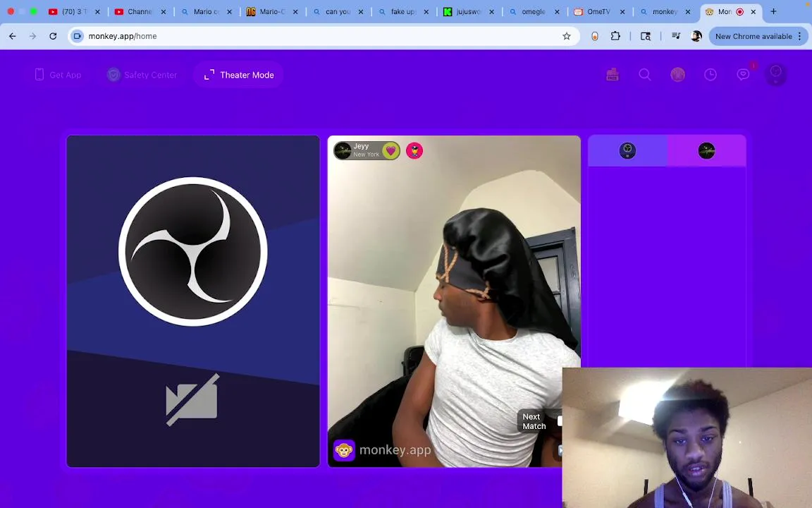The width and height of the screenshot is (812, 508).
Task: Click the orange extension icon in toolbar
Action: tap(594, 36)
